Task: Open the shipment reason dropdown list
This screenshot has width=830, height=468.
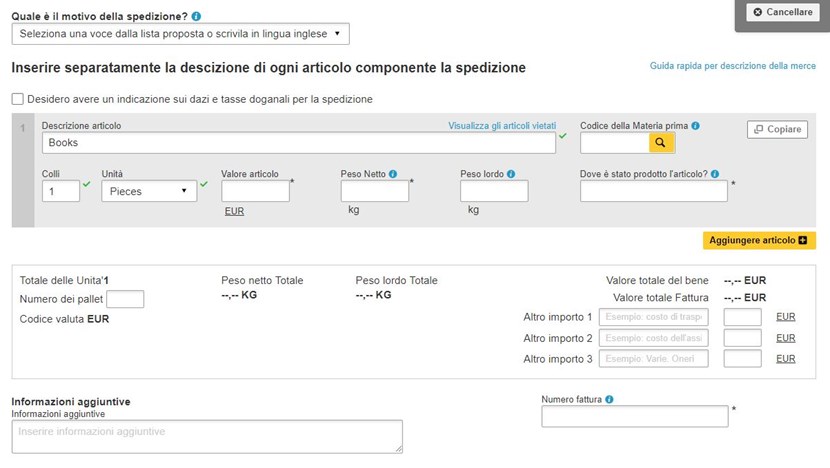Action: (180, 35)
